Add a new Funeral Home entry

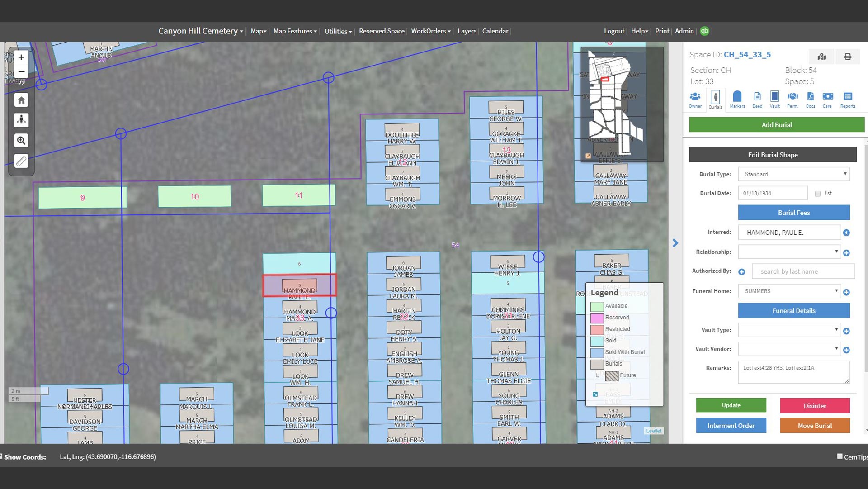846,292
